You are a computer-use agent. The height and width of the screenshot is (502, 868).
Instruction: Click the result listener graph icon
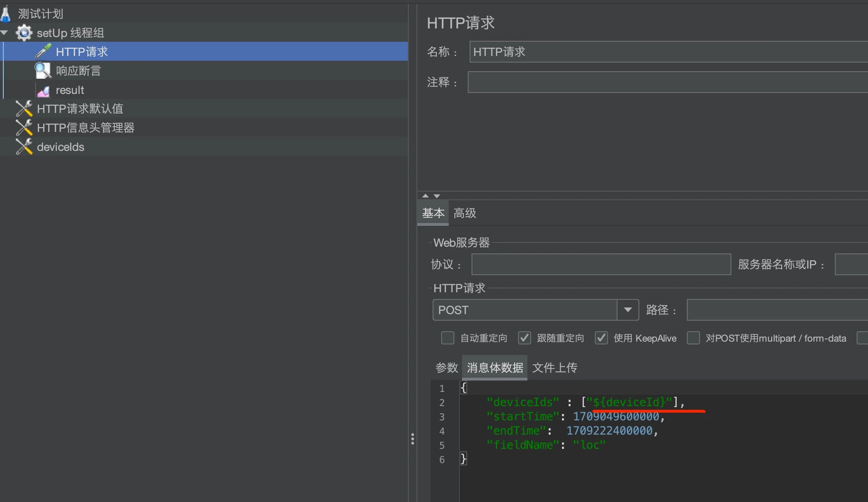point(43,91)
